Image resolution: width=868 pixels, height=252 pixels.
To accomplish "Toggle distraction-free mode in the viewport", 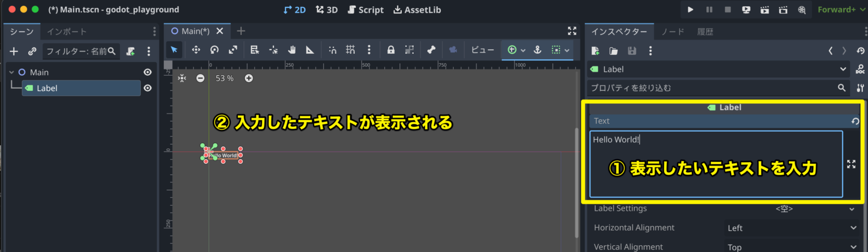I will click(x=572, y=31).
